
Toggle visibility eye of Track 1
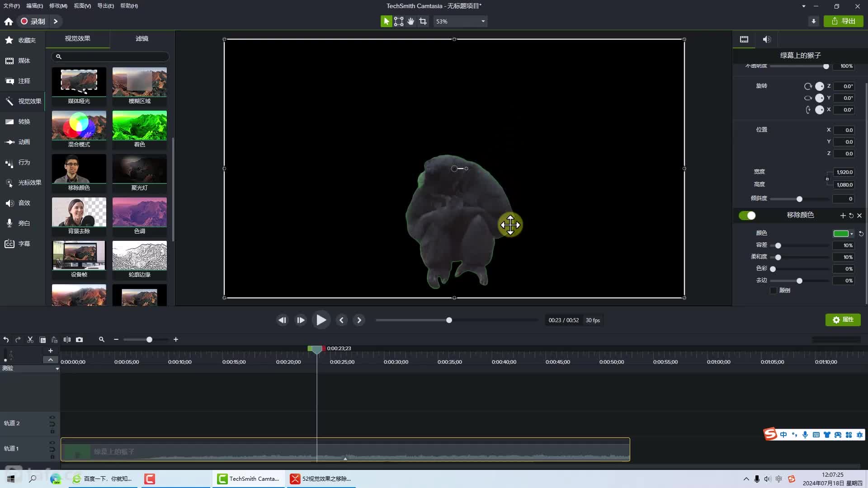coord(52,442)
